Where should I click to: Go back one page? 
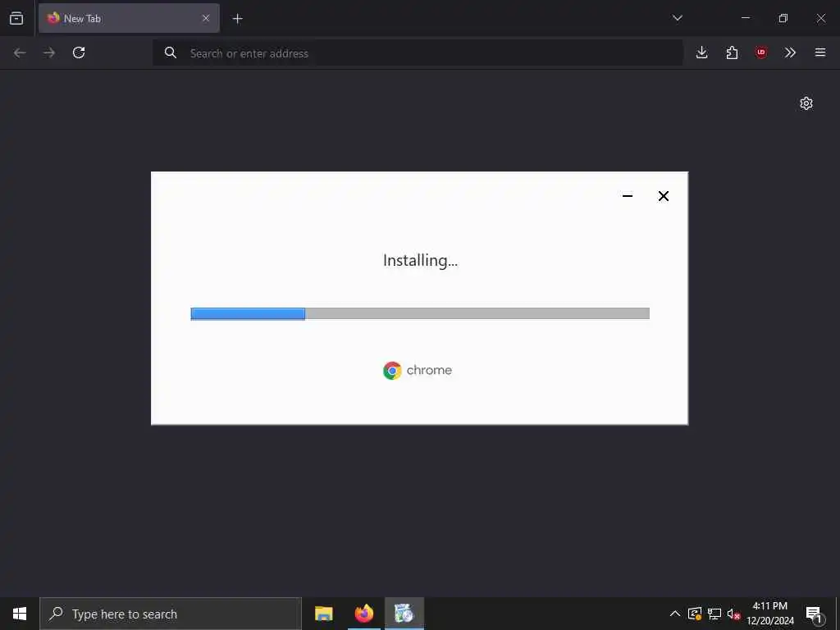pos(20,52)
